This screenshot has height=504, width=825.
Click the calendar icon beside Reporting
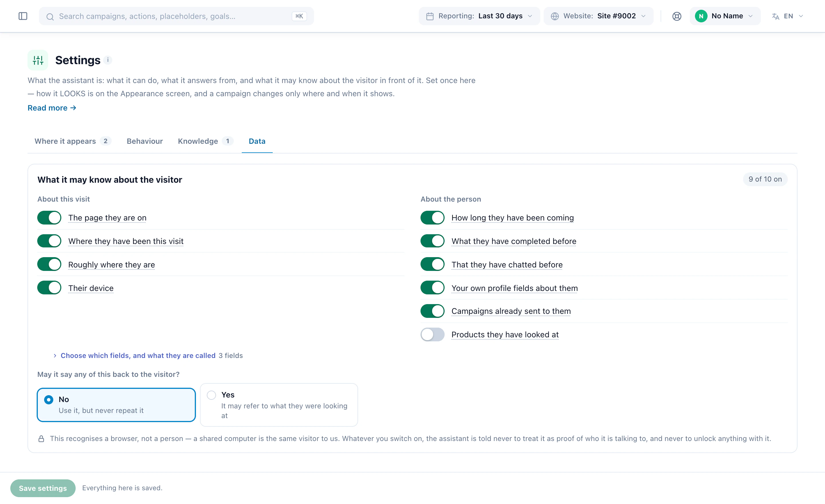[x=430, y=16]
